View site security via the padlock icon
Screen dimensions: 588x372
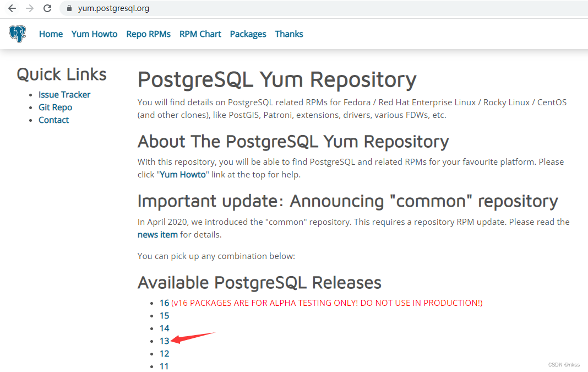pyautogui.click(x=69, y=8)
